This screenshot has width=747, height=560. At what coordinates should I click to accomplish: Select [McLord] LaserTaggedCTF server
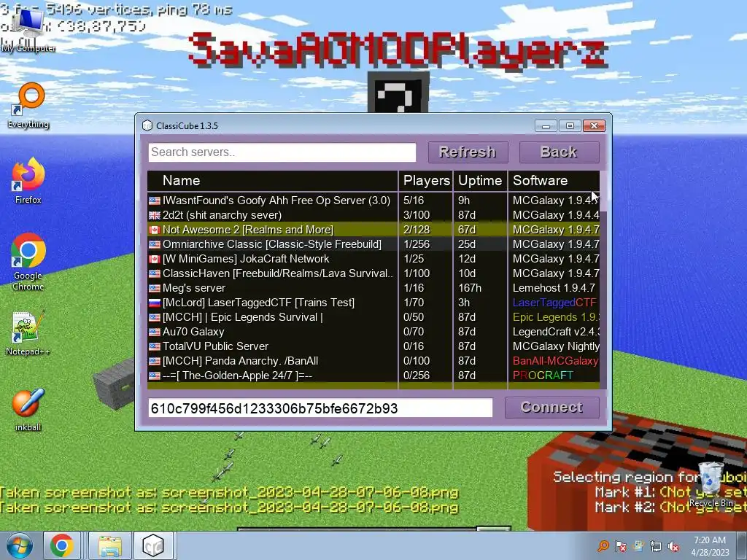pyautogui.click(x=373, y=303)
